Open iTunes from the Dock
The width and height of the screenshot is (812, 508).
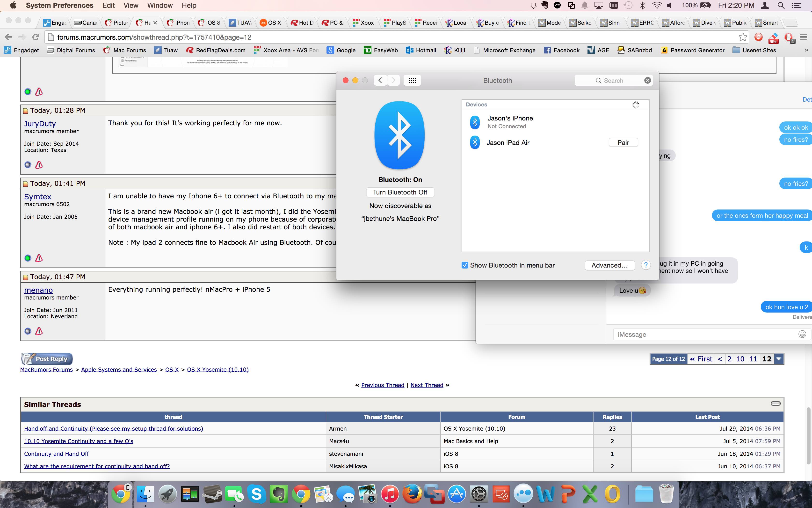[390, 494]
